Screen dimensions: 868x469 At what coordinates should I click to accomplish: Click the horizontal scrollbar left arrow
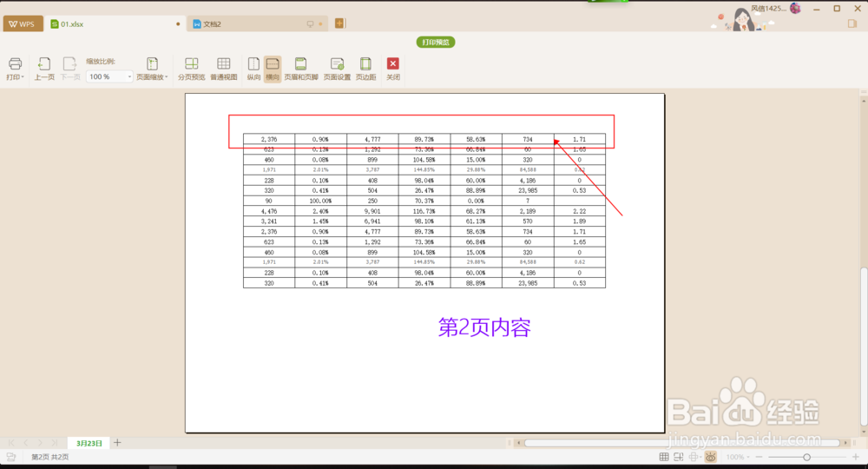click(x=519, y=442)
